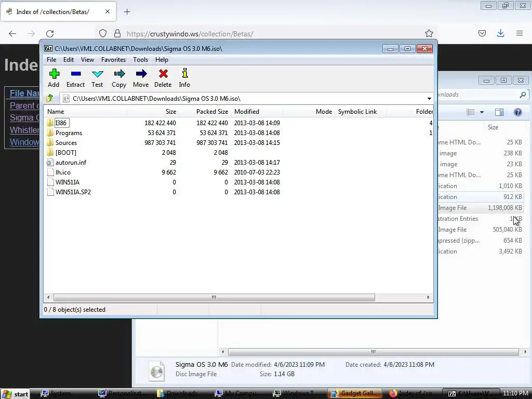Click the Move toolbar icon

point(141,74)
